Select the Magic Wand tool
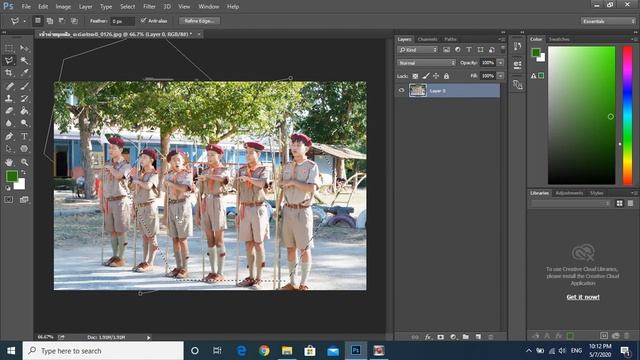 click(x=24, y=60)
